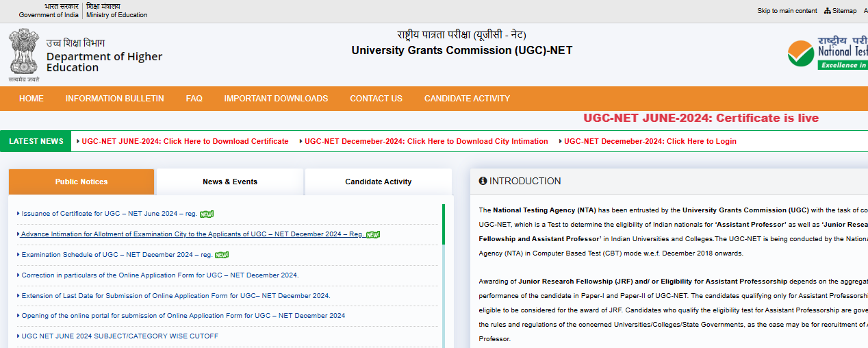The height and width of the screenshot is (348, 868).
Task: Open CONTACT US menu item
Action: (x=376, y=99)
